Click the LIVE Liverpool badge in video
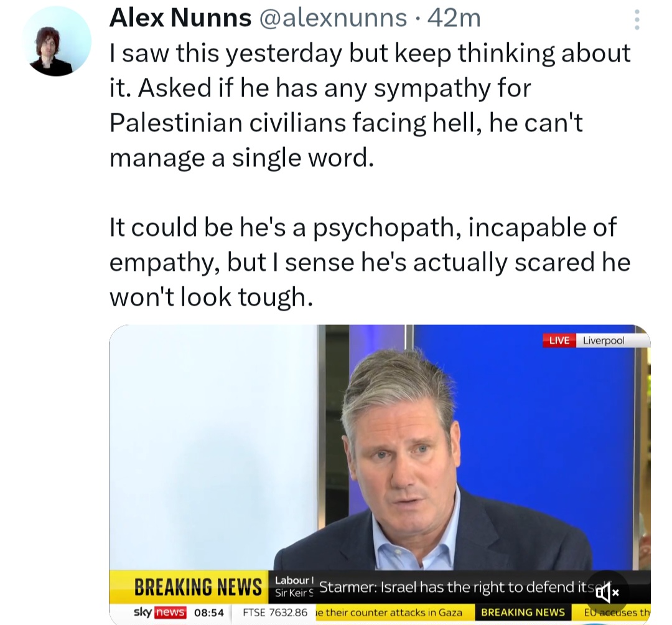 [x=595, y=341]
